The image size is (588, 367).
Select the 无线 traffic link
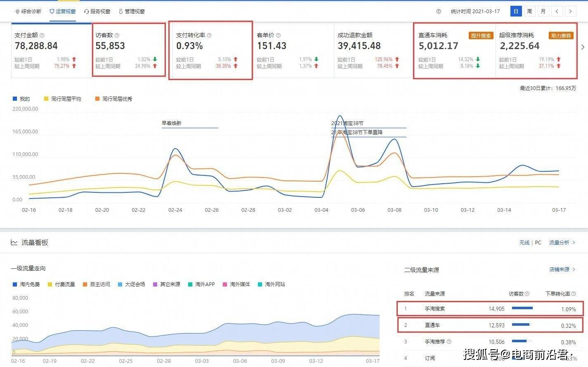click(x=524, y=243)
